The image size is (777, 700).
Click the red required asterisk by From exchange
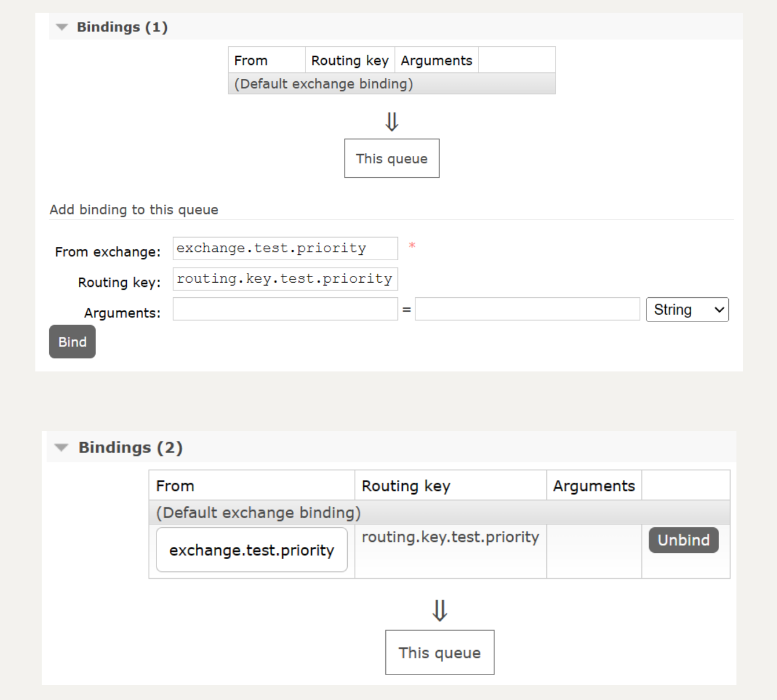click(412, 246)
